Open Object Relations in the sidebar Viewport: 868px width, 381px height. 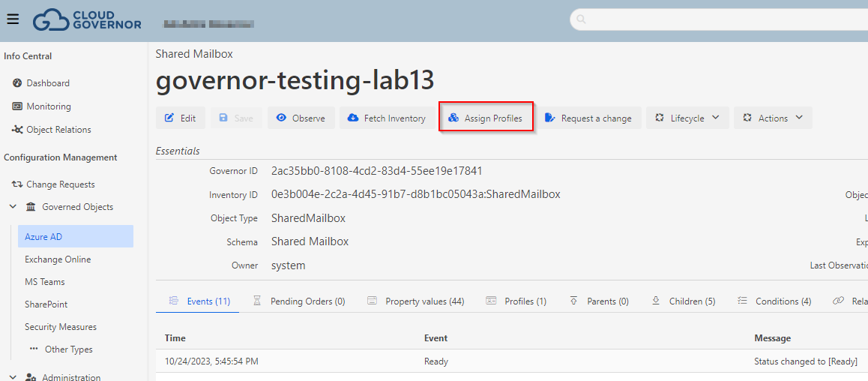pyautogui.click(x=58, y=130)
